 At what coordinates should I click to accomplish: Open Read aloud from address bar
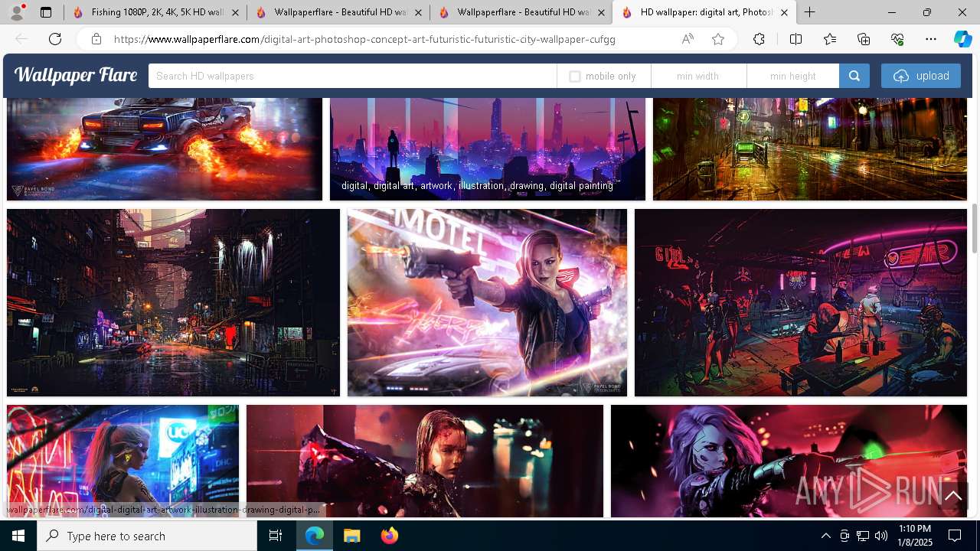coord(688,39)
